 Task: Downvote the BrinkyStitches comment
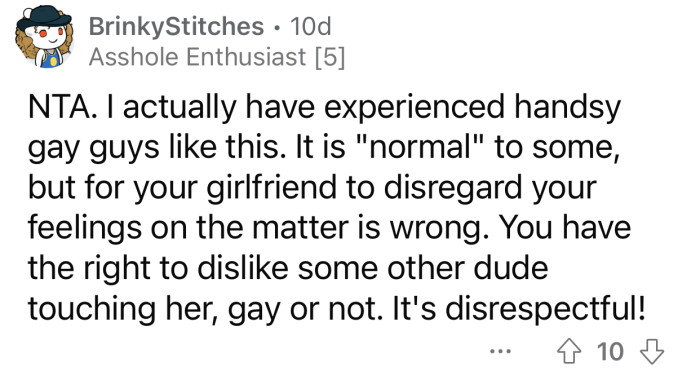[x=652, y=351]
